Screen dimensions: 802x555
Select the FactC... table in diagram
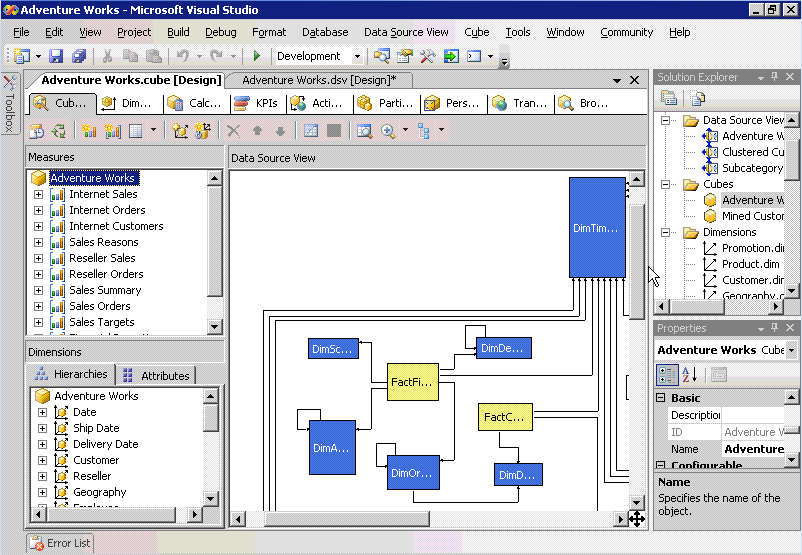click(x=505, y=417)
